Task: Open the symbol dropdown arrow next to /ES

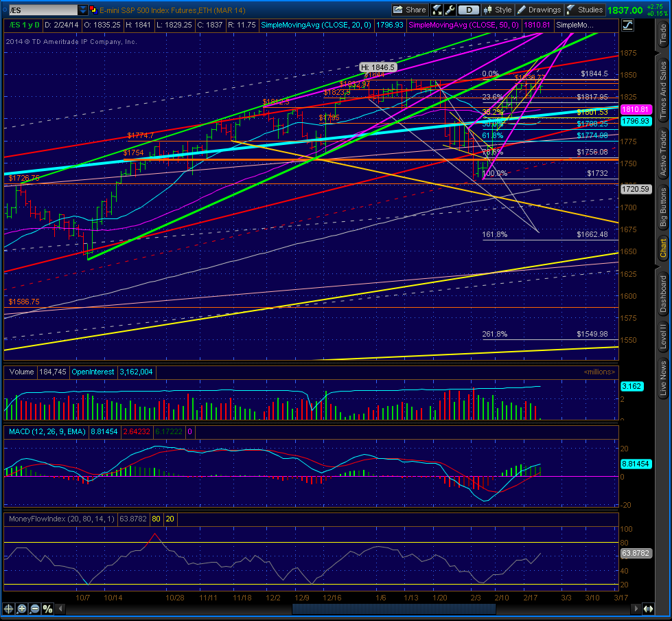Action: tap(83, 10)
